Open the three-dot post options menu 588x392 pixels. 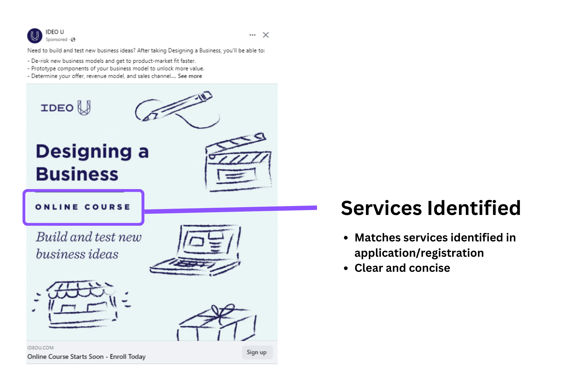point(252,35)
